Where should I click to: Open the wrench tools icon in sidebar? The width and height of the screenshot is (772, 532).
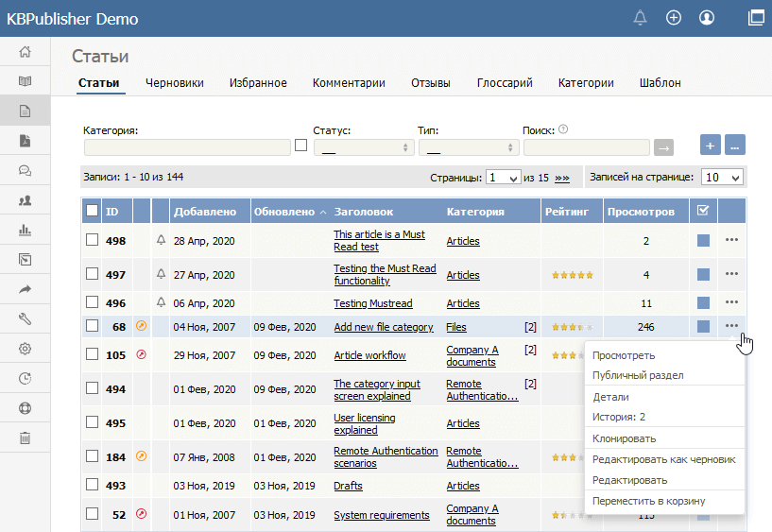point(26,318)
